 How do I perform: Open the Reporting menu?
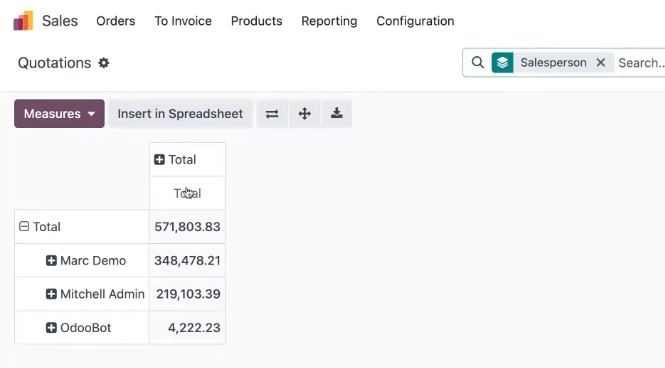(x=329, y=21)
